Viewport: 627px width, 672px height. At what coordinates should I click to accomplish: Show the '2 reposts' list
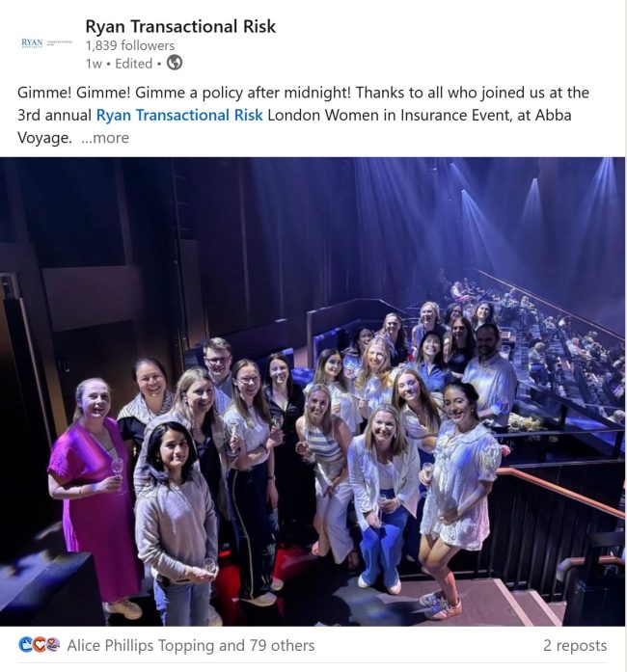pyautogui.click(x=575, y=645)
